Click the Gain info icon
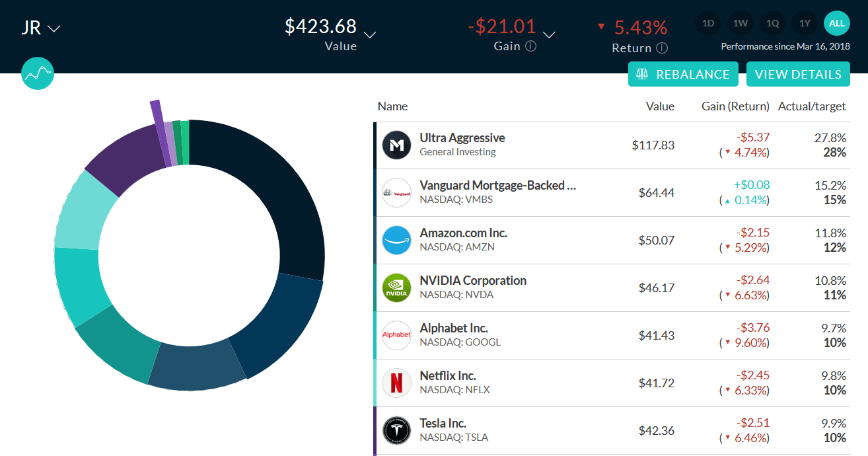The image size is (868, 456). tap(530, 47)
